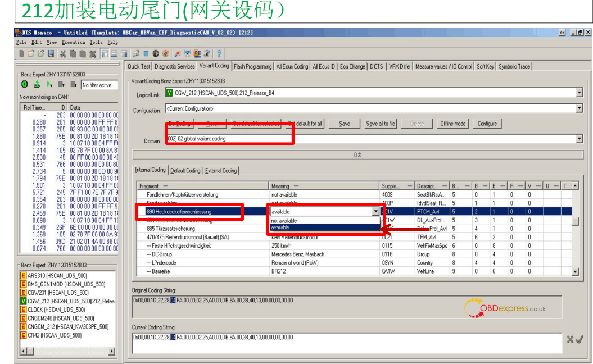The height and width of the screenshot is (364, 593).
Task: Click the blue square stop icon
Action: pos(146,54)
